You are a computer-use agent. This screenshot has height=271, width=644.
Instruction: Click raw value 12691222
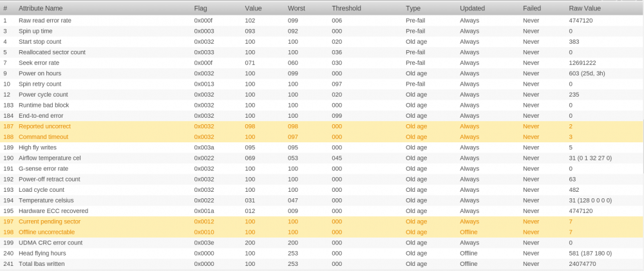[x=582, y=63]
